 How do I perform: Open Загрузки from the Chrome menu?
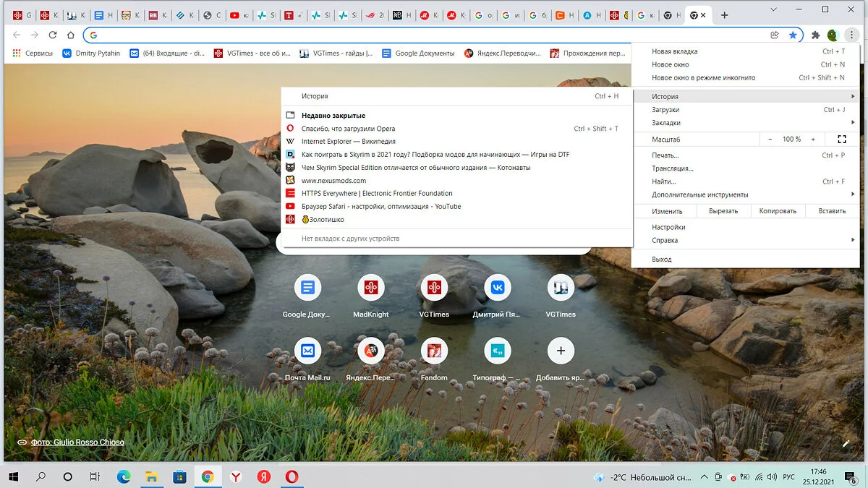[665, 110]
